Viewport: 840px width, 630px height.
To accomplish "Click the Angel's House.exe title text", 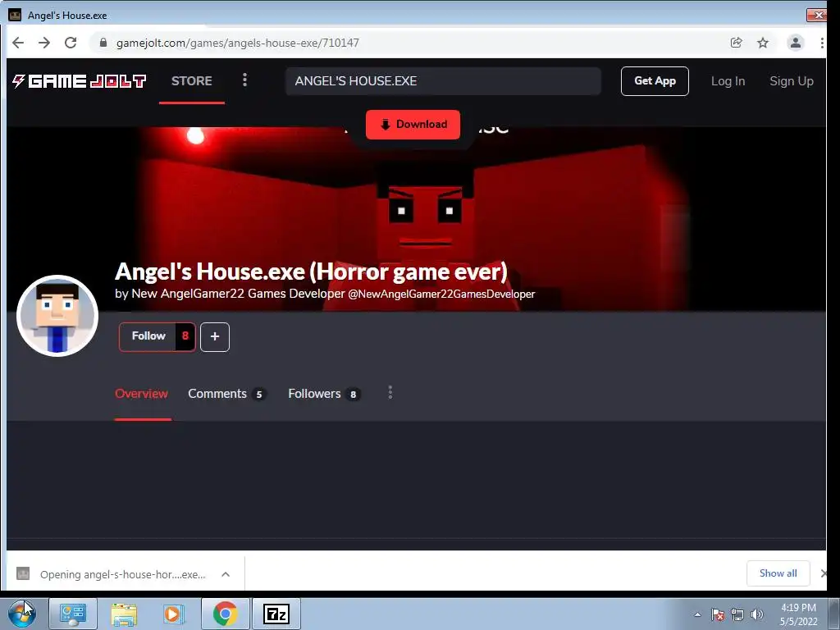I will [67, 16].
